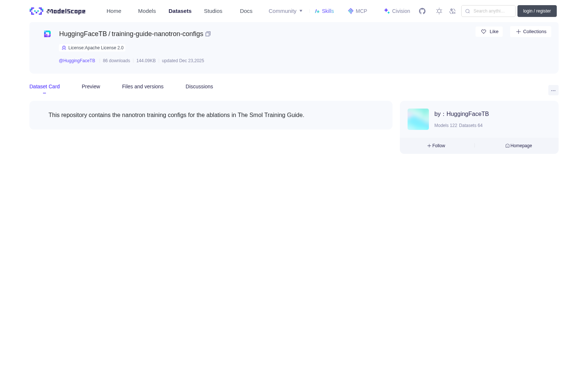
Task: Open the three-dots more options menu
Action: (x=553, y=90)
